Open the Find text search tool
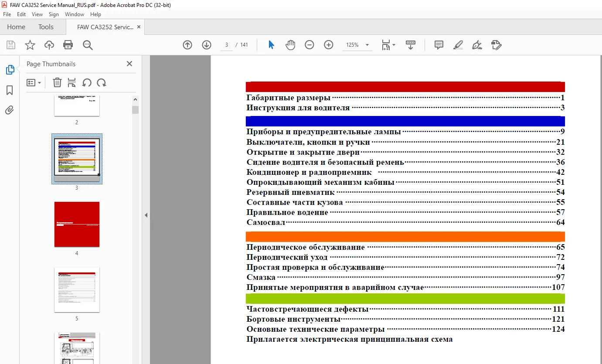The height and width of the screenshot is (364, 602). (88, 45)
